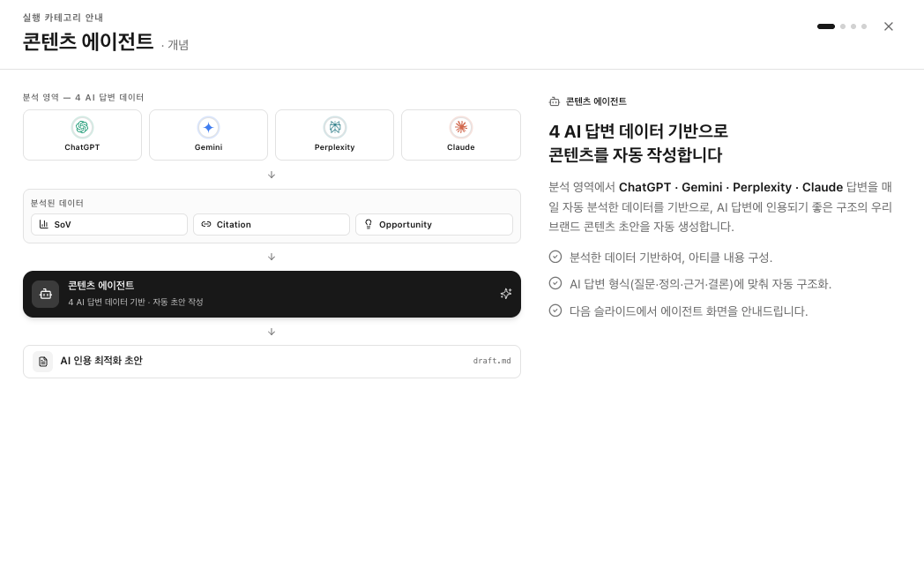Close the guide with the X button
Viewport: 924px width, 576px height.
point(889,26)
